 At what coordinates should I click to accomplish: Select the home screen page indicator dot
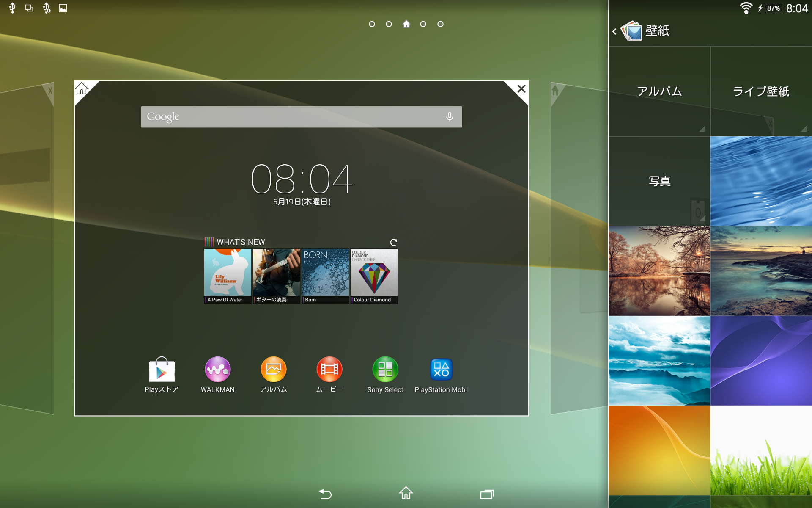point(406,24)
